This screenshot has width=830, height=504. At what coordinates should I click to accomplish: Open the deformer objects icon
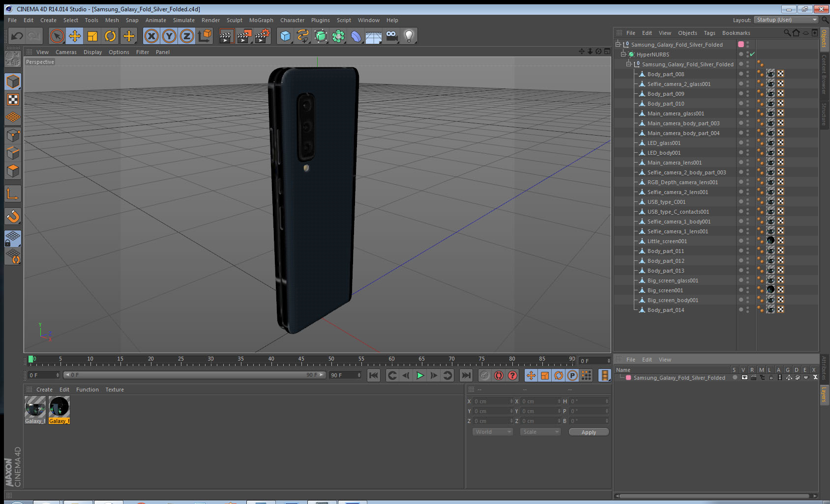[x=356, y=36]
